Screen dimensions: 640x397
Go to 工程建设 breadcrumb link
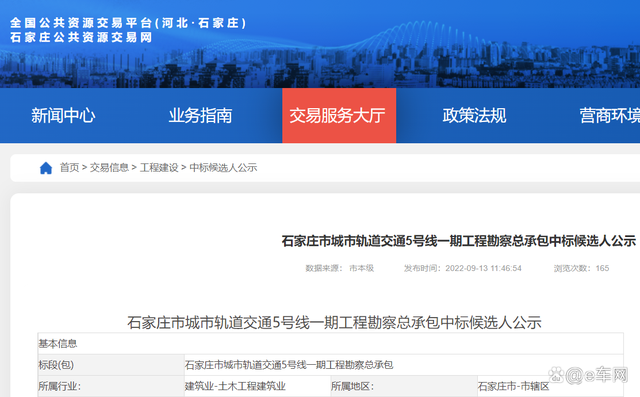[159, 168]
